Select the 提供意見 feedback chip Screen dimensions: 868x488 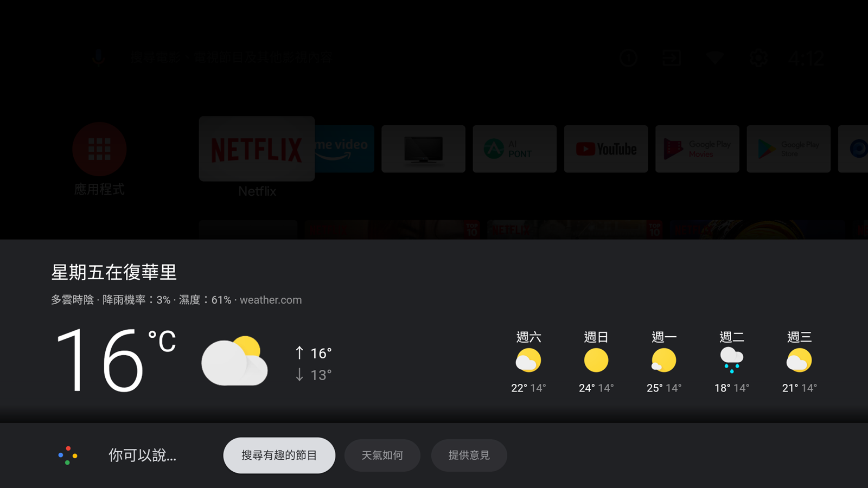(x=469, y=455)
